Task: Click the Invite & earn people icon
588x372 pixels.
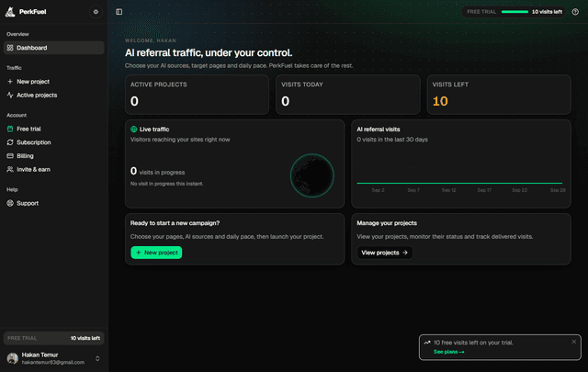Action: (10, 169)
